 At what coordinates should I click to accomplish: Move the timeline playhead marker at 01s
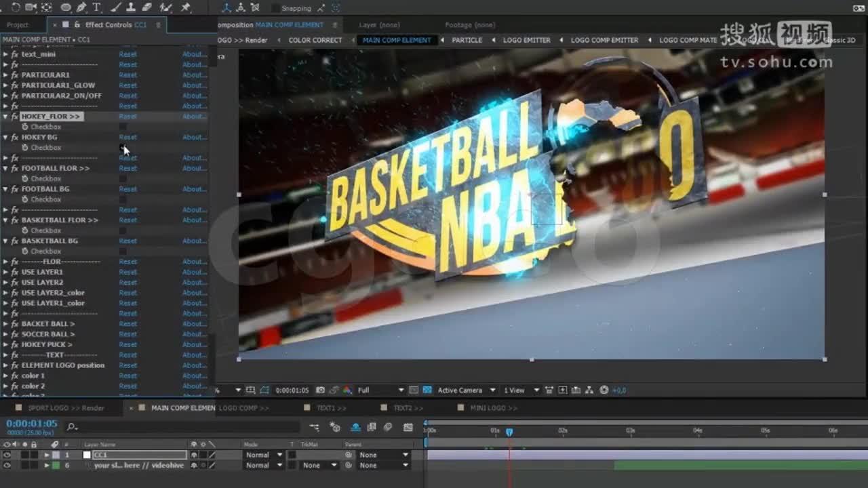[x=510, y=430]
